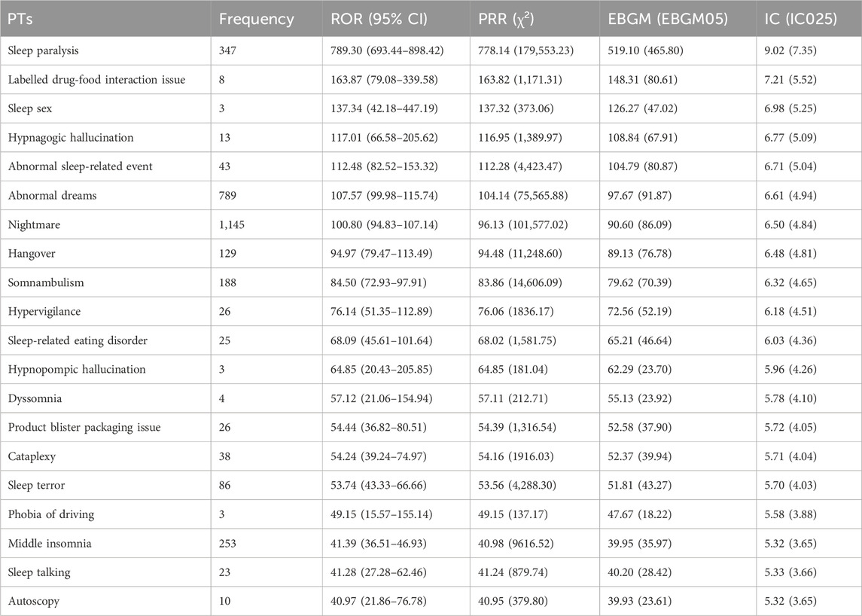Image resolution: width=862 pixels, height=616 pixels.
Task: Click frequency '86' in Sleep terror row
Action: 225,485
